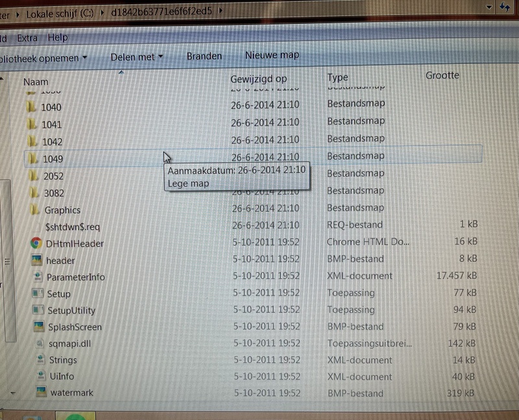This screenshot has width=519, height=420.
Task: Click the sqmapi.dll file icon
Action: pos(40,343)
